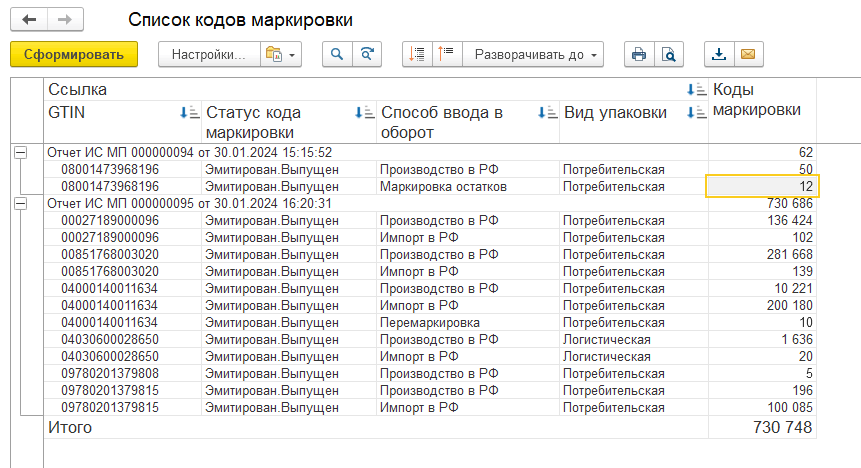Select the Итого total value 730 748
The width and height of the screenshot is (861, 468).
point(780,428)
